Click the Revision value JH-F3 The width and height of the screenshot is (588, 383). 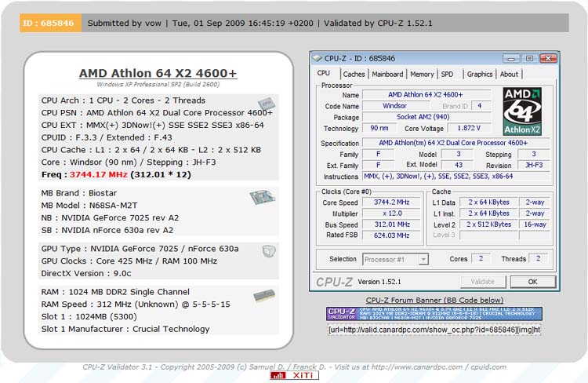pyautogui.click(x=534, y=166)
